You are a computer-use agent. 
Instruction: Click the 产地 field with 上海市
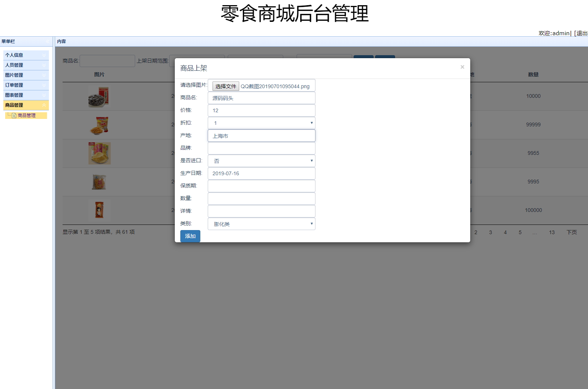[x=261, y=136]
